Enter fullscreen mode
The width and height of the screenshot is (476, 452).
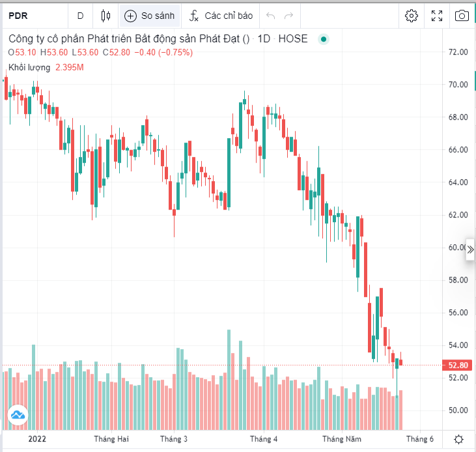click(x=437, y=16)
